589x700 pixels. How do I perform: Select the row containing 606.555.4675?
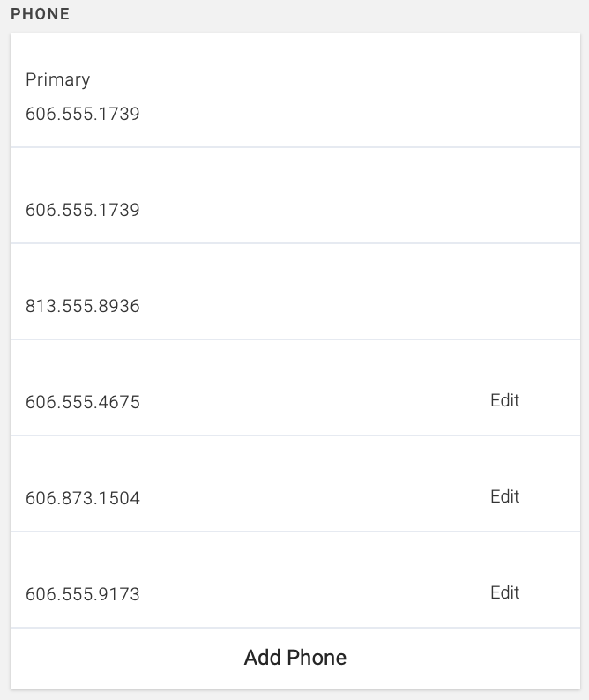295,388
